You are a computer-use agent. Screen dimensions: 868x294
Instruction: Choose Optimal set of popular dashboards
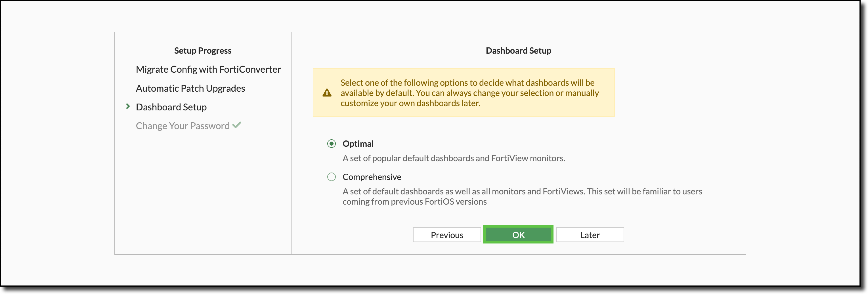click(x=358, y=144)
